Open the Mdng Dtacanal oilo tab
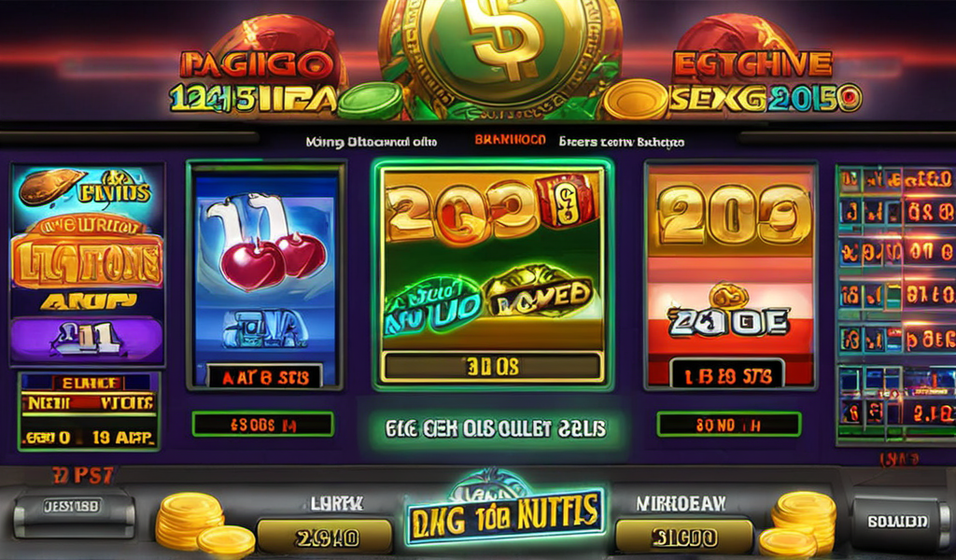This screenshot has width=956, height=560. pyautogui.click(x=372, y=143)
